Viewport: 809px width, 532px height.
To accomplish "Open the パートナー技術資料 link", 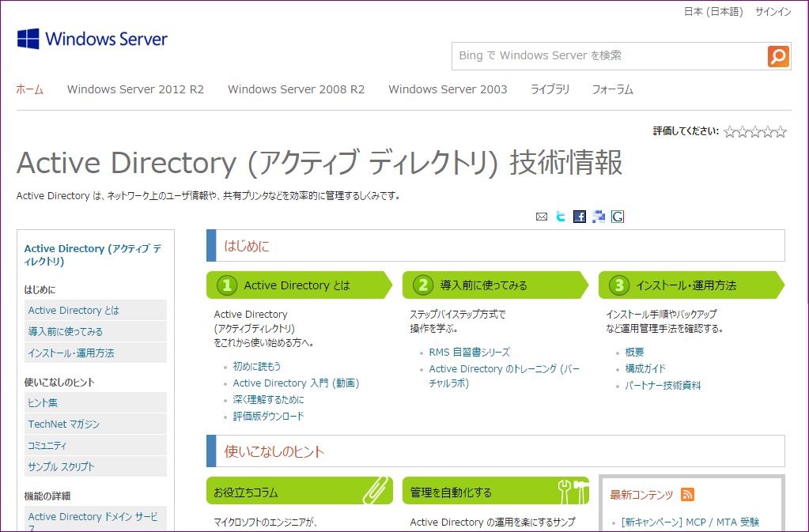I will click(663, 385).
